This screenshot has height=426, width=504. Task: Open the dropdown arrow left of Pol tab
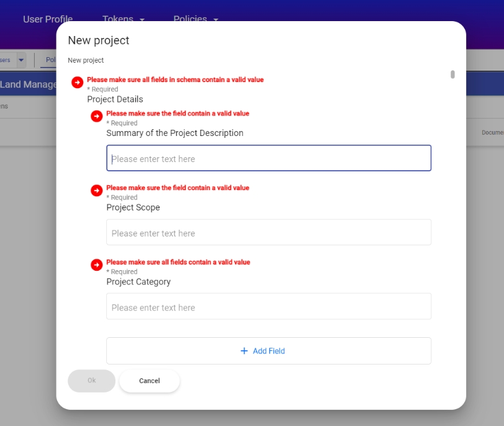click(x=21, y=60)
